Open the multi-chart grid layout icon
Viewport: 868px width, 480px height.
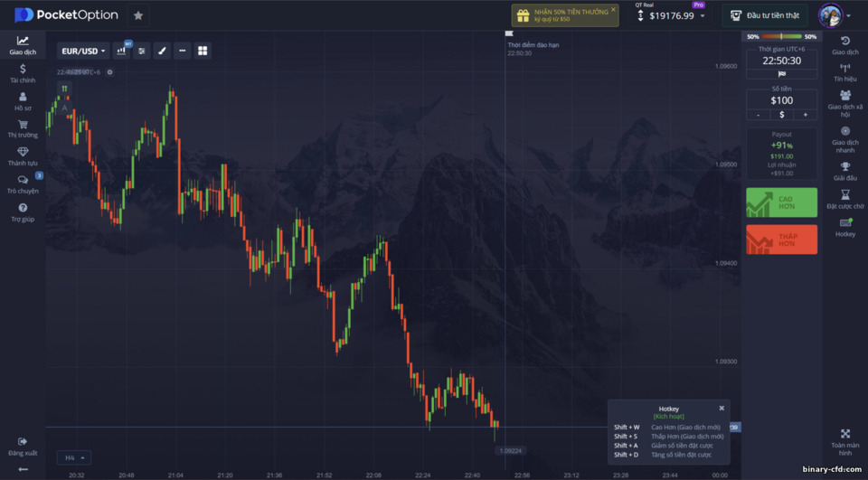point(203,51)
